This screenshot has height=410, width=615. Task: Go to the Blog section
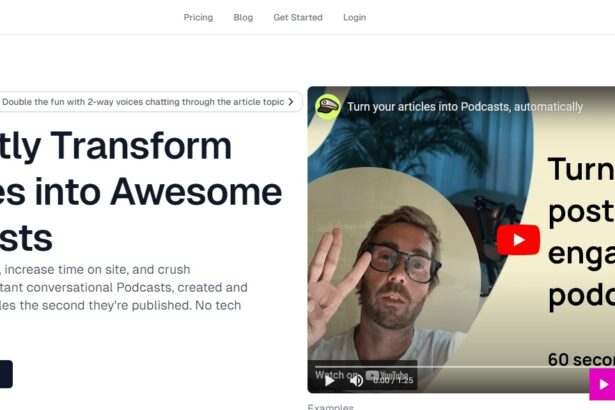[243, 17]
